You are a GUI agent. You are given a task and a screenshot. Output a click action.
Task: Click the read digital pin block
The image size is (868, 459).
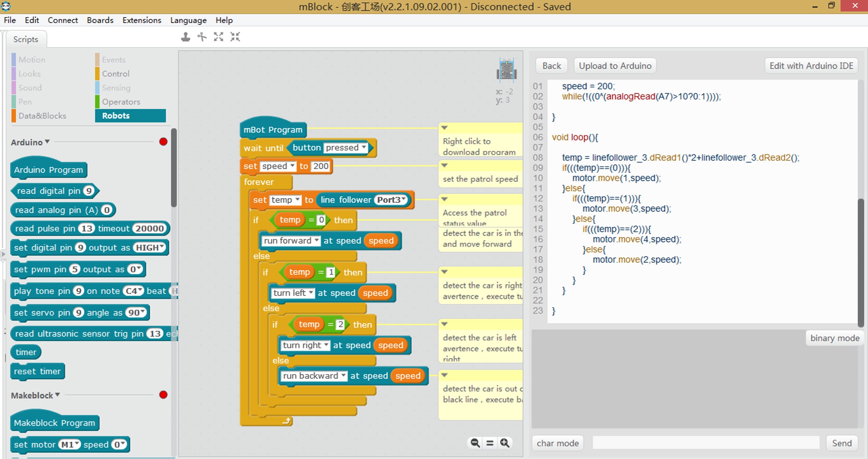pos(54,190)
